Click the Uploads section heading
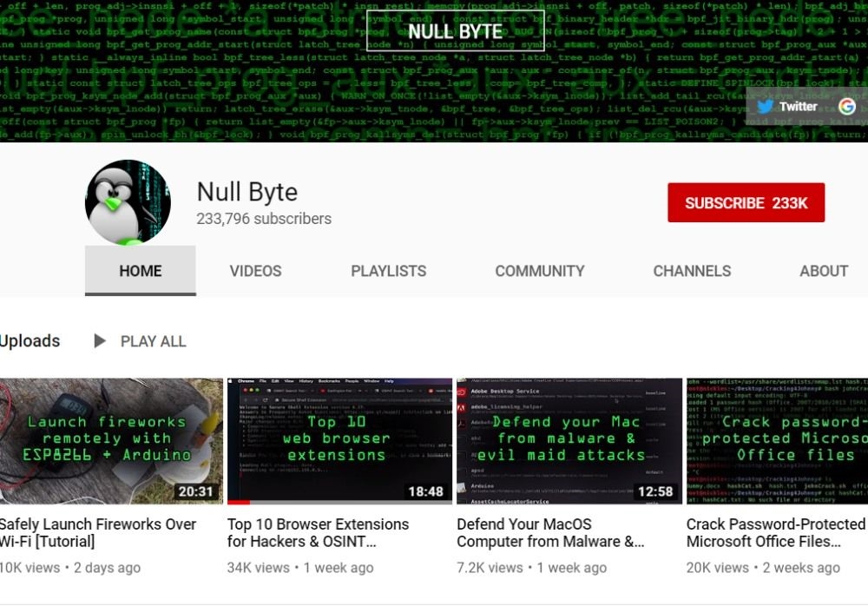 [30, 340]
